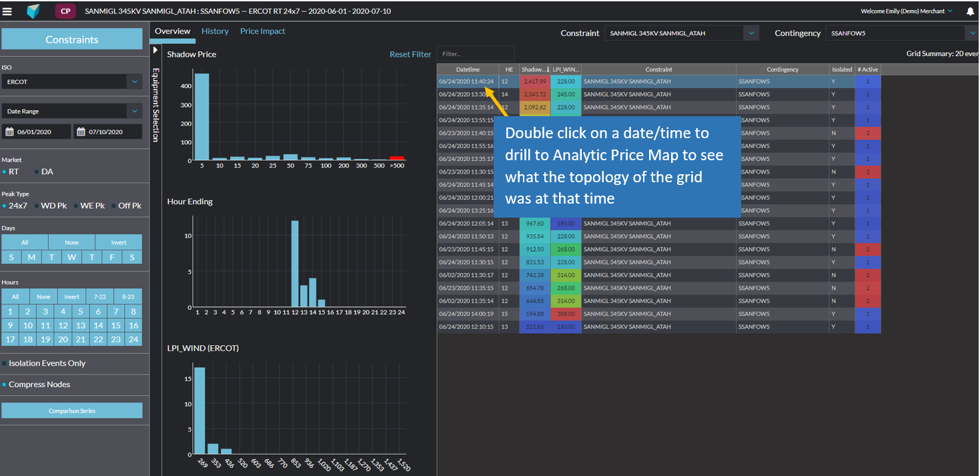The image size is (980, 476).
Task: Select the DA market radio button
Action: (x=37, y=172)
